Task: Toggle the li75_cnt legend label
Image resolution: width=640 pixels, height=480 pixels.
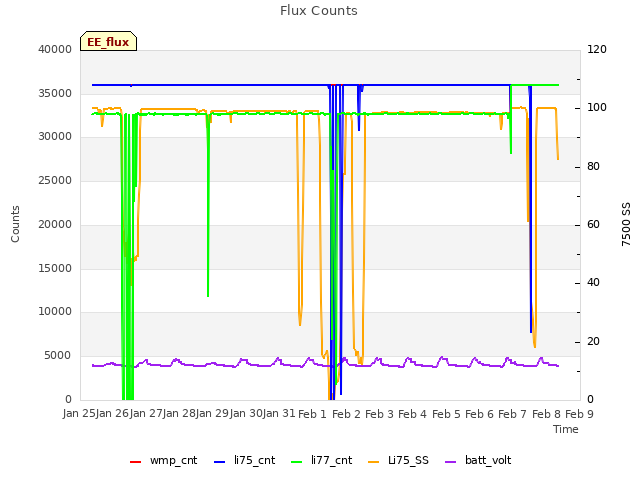Action: (x=255, y=461)
